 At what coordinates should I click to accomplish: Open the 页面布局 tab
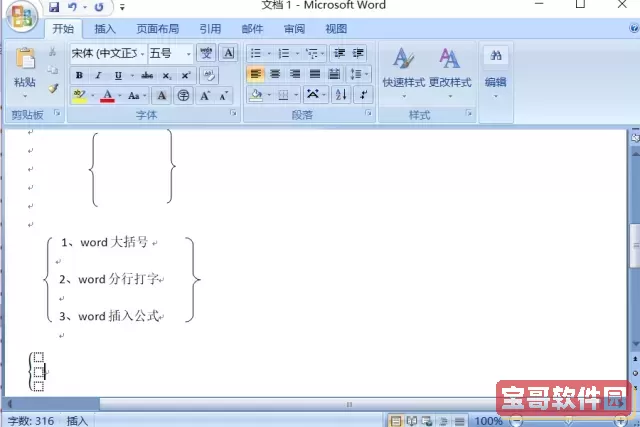(x=158, y=29)
